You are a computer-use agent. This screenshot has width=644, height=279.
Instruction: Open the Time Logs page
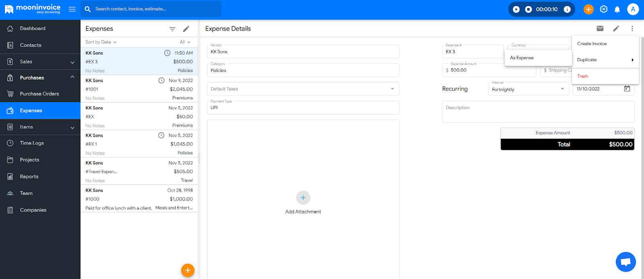point(32,143)
